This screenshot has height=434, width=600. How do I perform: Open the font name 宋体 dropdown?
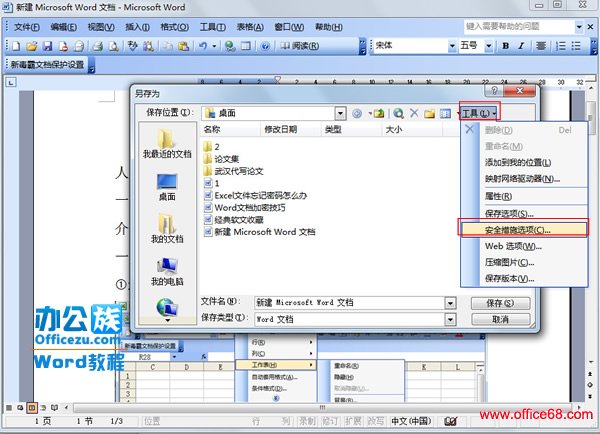pyautogui.click(x=452, y=46)
